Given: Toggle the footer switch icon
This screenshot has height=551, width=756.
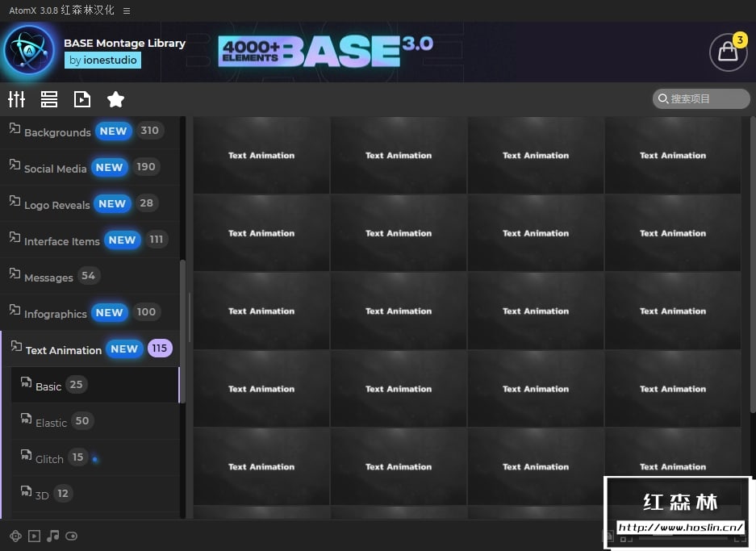Looking at the screenshot, I should coord(71,536).
